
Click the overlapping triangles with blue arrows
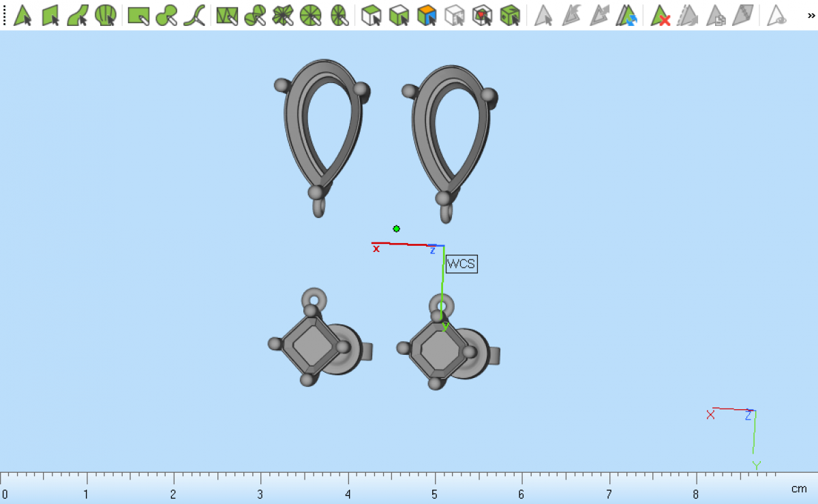click(626, 15)
